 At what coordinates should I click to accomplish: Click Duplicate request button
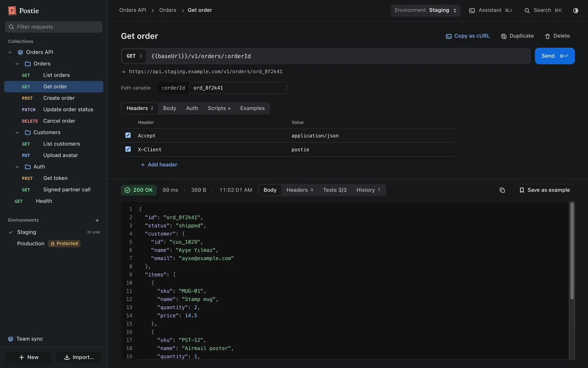click(x=517, y=36)
